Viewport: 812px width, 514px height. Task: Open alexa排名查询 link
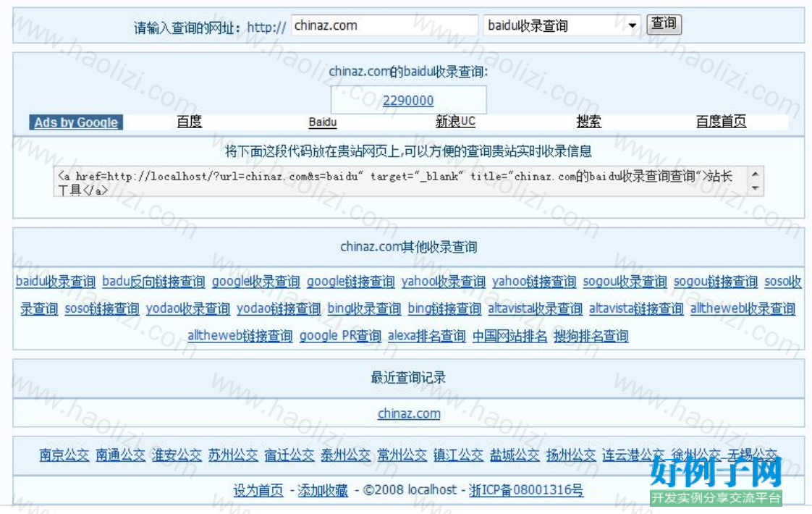[x=427, y=336]
